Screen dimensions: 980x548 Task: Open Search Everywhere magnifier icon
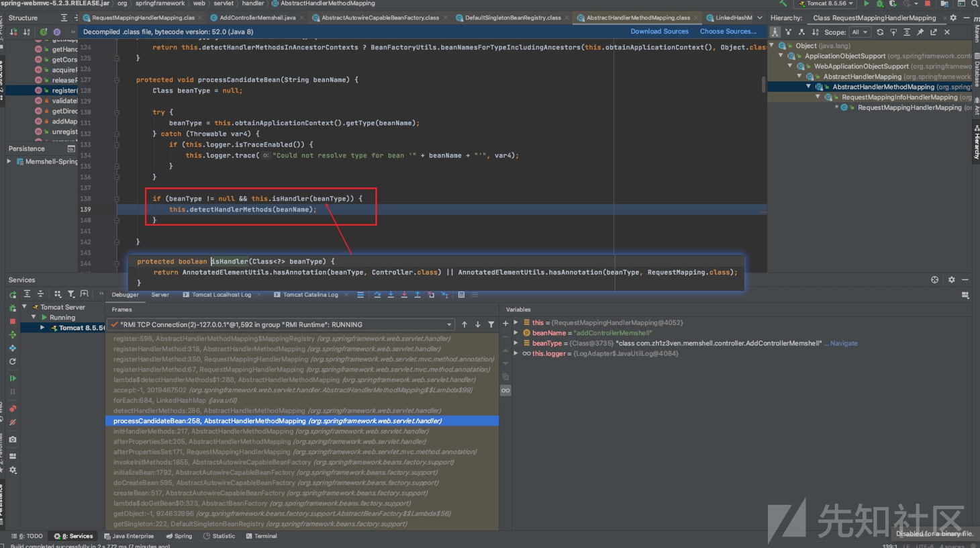[x=975, y=3]
